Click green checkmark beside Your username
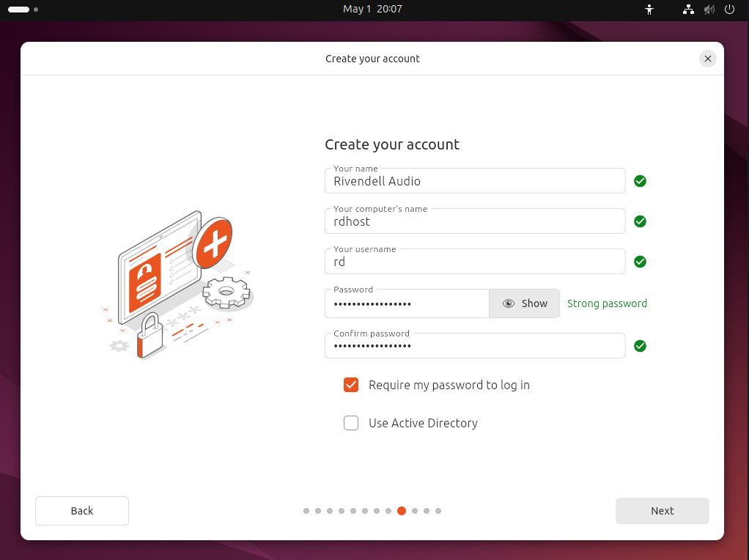Viewport: 749px width, 560px height. click(x=640, y=262)
